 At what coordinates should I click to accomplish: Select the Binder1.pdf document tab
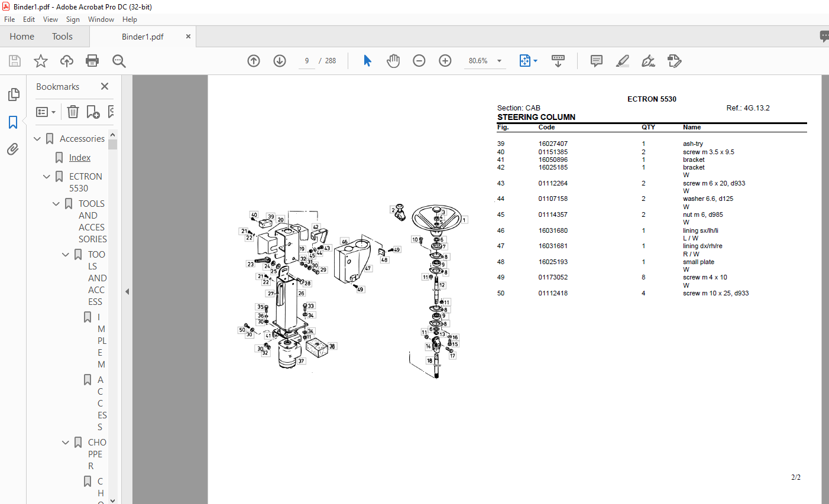(x=143, y=37)
